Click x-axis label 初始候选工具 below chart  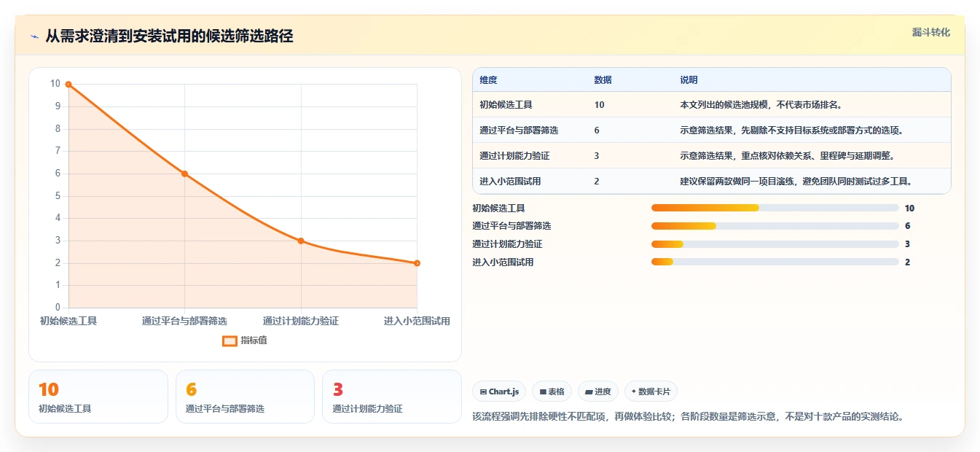(68, 321)
